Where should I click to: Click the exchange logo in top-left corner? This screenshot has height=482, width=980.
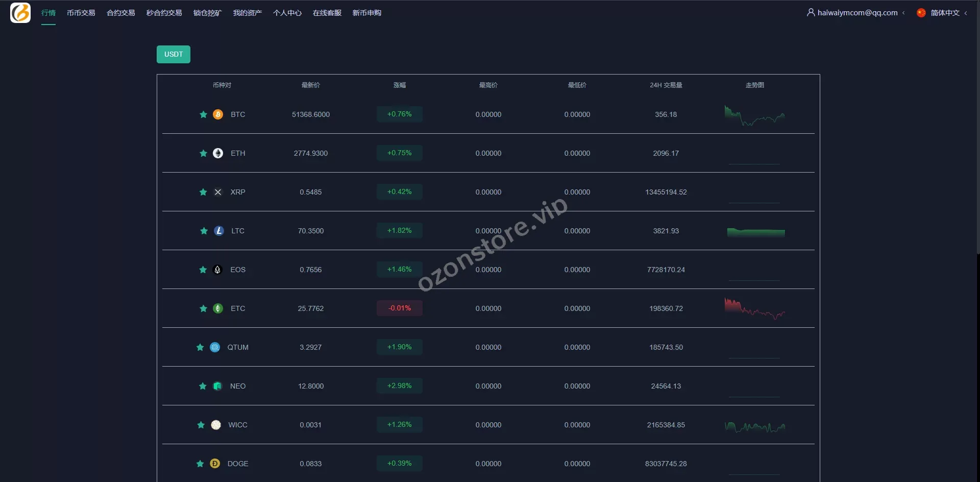tap(20, 13)
